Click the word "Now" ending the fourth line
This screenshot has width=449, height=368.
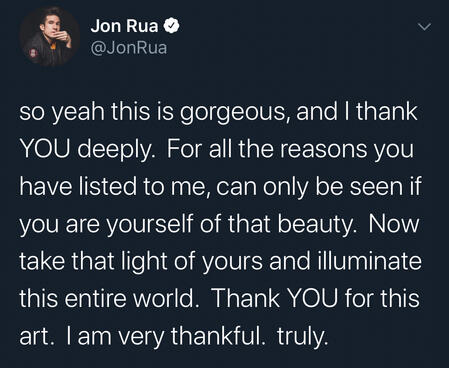pyautogui.click(x=394, y=224)
